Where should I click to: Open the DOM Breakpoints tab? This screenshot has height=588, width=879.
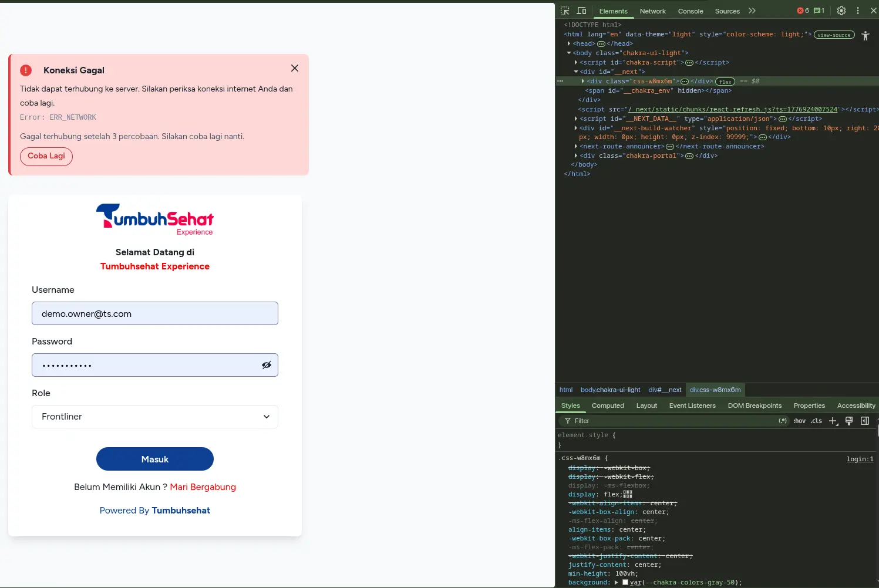pyautogui.click(x=755, y=405)
